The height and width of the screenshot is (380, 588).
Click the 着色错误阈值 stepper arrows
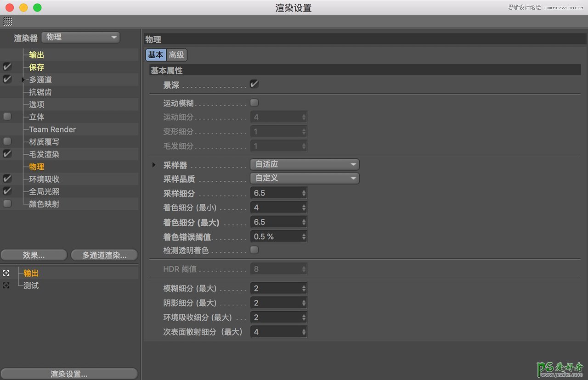pyautogui.click(x=304, y=237)
